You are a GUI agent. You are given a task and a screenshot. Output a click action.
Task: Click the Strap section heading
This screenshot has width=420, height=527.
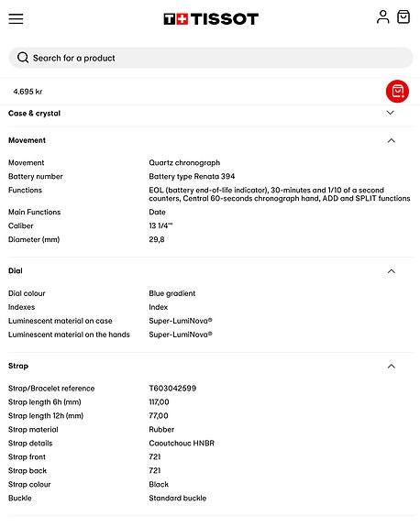[x=18, y=366]
